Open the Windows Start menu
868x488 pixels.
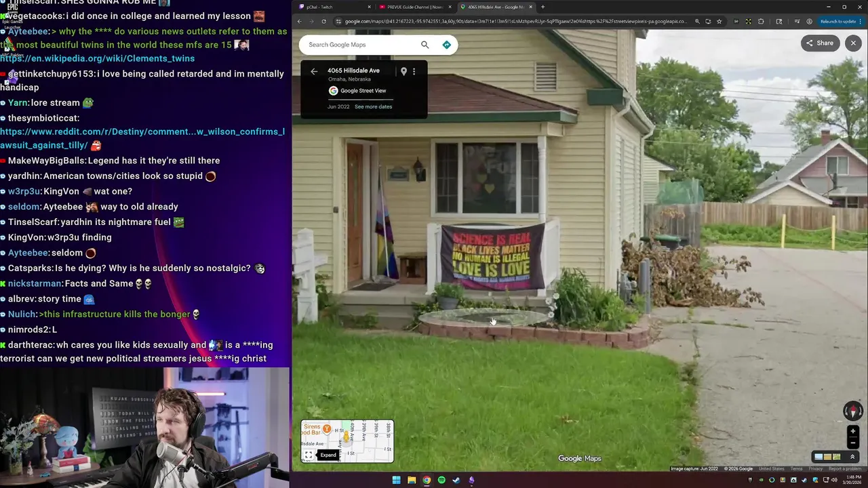tap(396, 481)
